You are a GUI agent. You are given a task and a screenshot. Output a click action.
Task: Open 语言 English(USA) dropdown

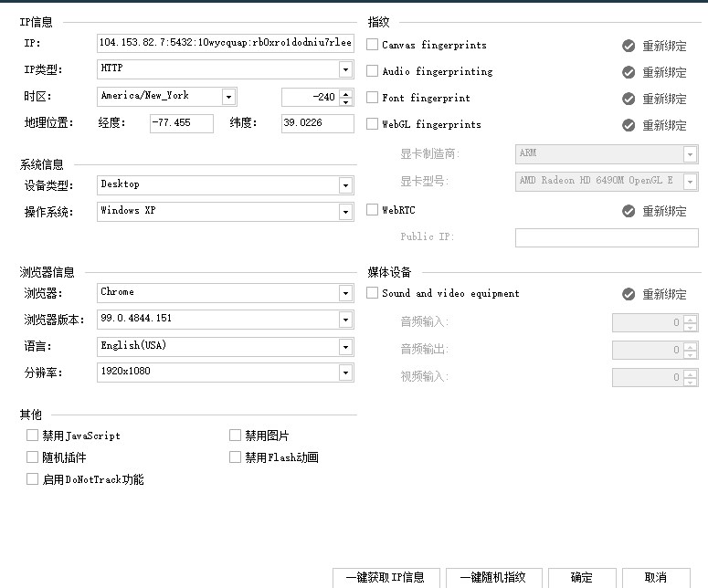(x=345, y=347)
